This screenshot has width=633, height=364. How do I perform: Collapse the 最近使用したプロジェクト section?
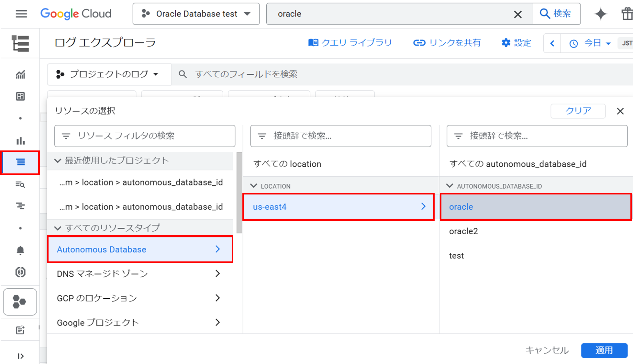[58, 160]
